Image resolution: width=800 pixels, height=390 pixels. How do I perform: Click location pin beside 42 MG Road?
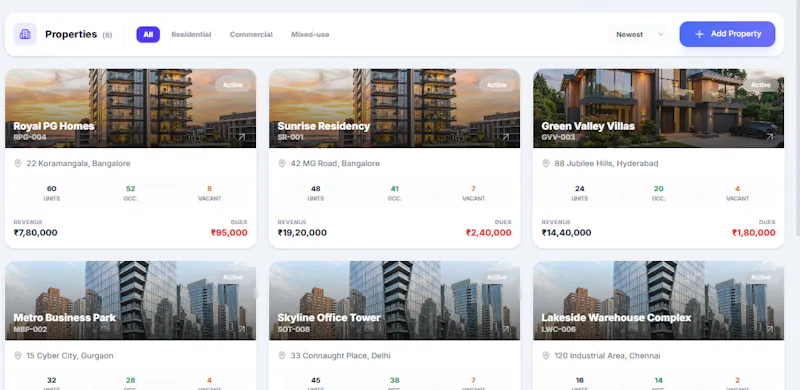[282, 163]
